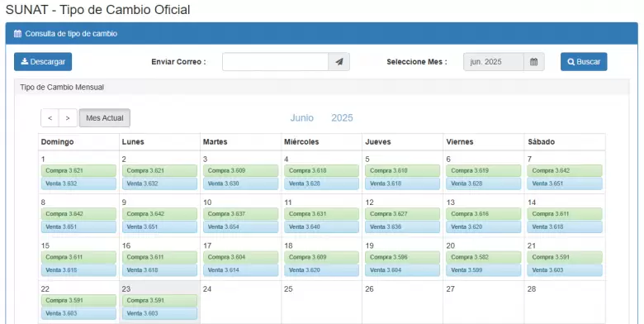Click Compra 3.642 on Saturday June 7
644x324 pixels.
point(565,170)
